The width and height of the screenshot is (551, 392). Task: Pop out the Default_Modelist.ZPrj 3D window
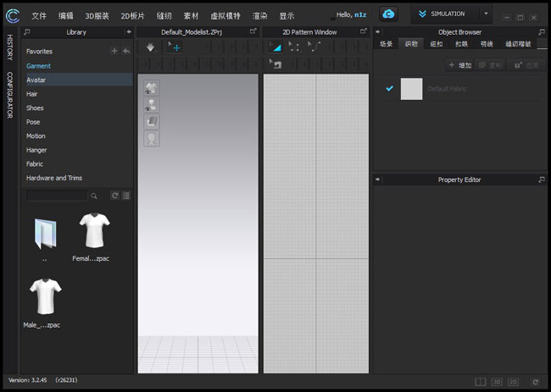[x=253, y=31]
